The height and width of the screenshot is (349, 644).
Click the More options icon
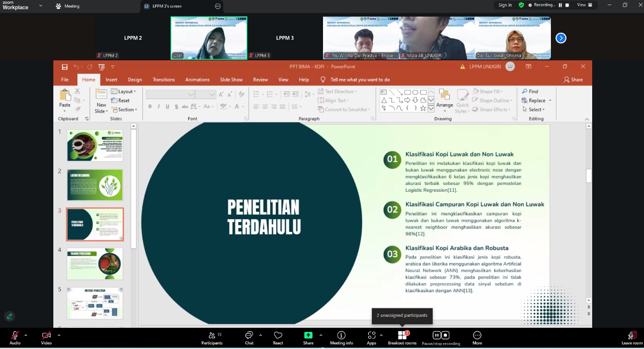tap(477, 336)
